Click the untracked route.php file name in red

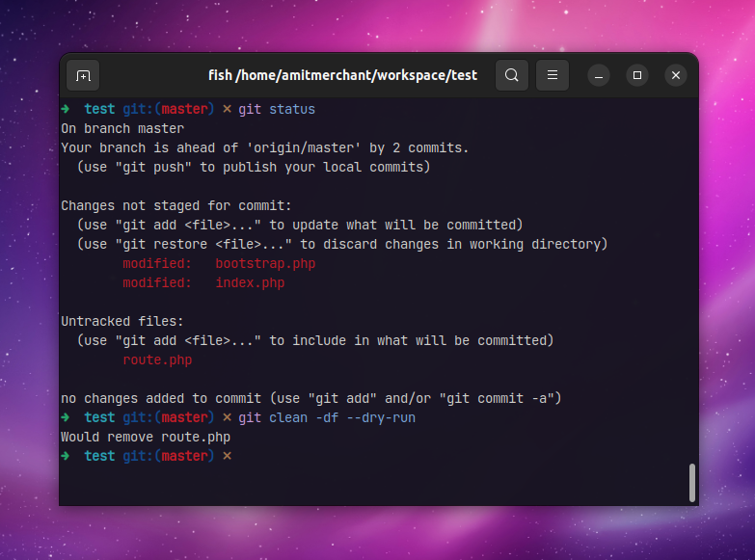(x=157, y=360)
